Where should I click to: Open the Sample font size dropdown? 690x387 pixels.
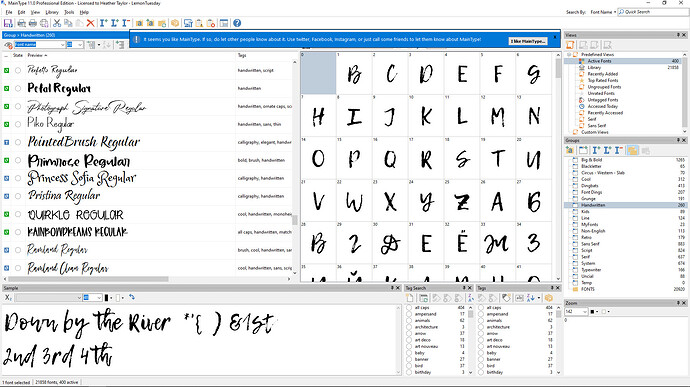(x=99, y=298)
